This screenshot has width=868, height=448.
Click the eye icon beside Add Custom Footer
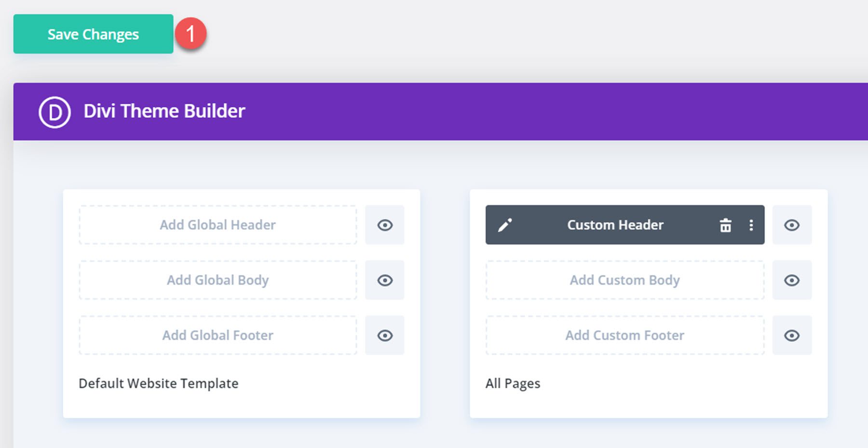click(x=792, y=335)
